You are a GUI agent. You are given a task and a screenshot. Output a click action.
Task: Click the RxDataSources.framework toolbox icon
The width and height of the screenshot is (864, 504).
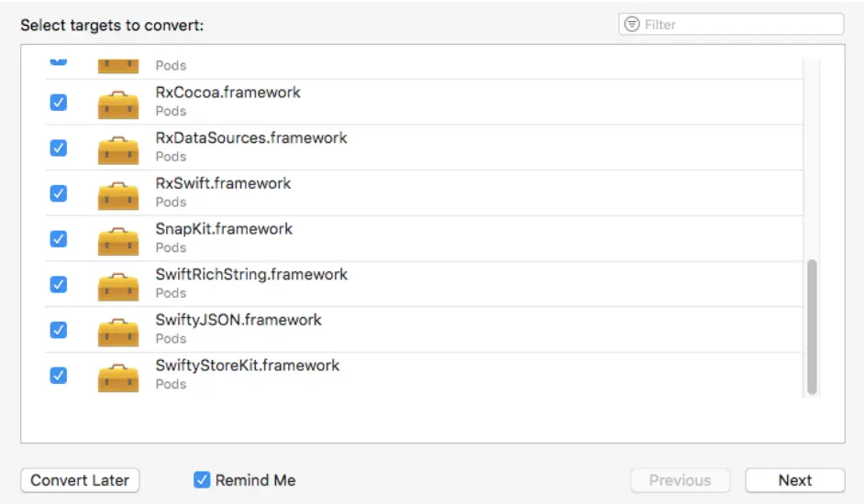point(118,148)
